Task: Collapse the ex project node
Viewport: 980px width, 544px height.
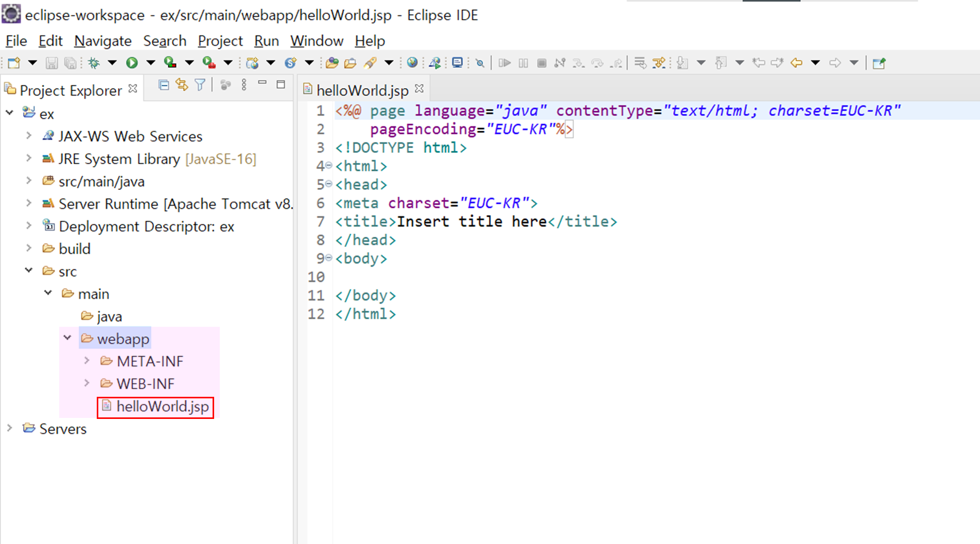Action: pyautogui.click(x=9, y=113)
